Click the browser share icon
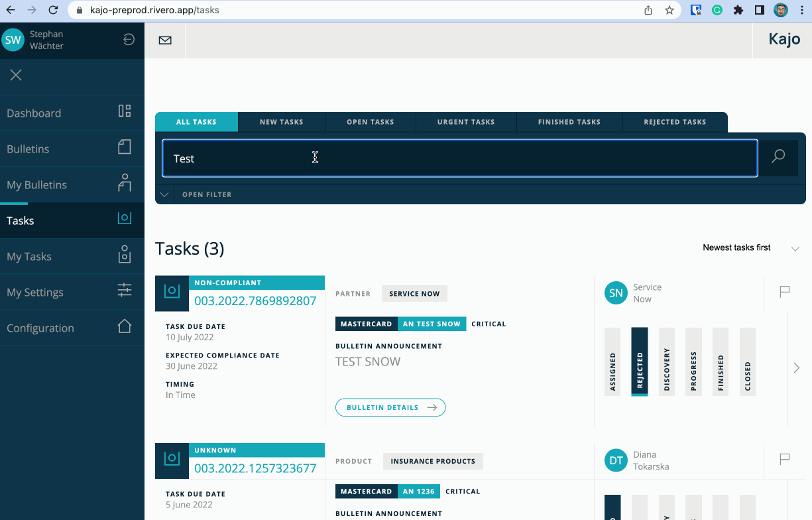Screen dimensions: 812x520 (648, 10)
